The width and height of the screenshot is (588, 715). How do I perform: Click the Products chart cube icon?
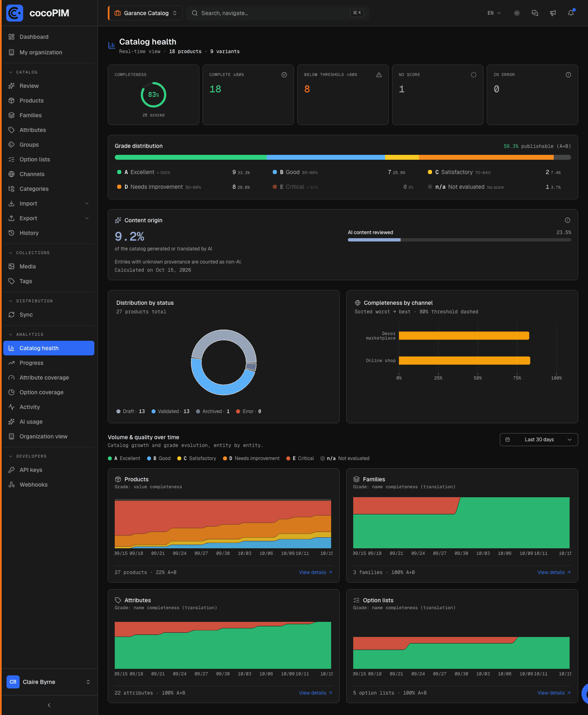[118, 479]
